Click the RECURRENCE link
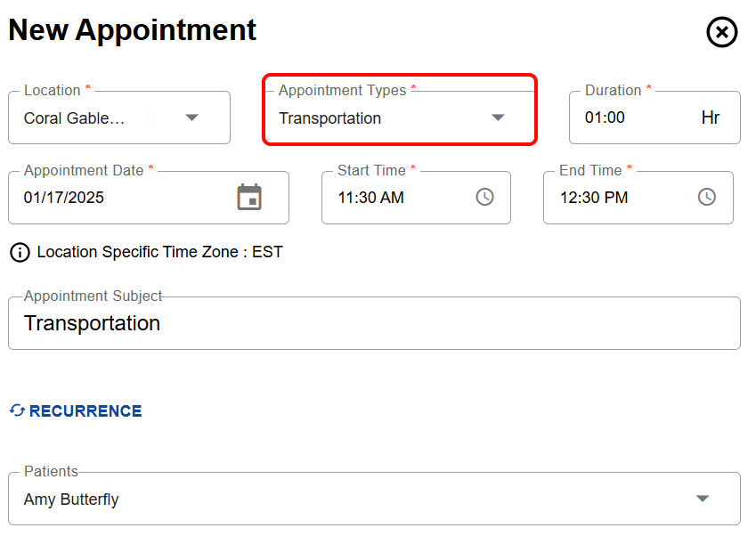 point(85,410)
